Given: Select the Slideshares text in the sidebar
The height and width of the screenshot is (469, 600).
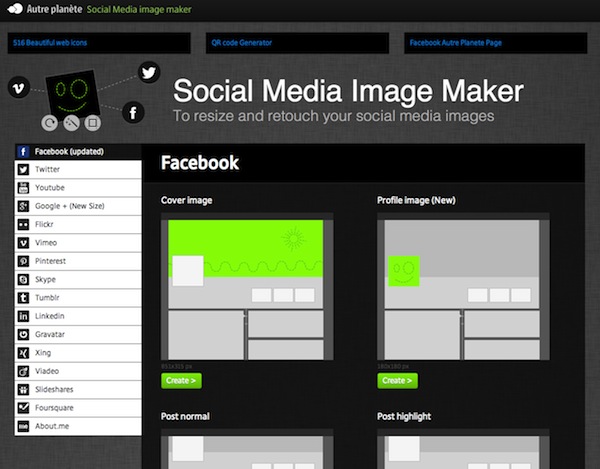Looking at the screenshot, I should (x=54, y=389).
